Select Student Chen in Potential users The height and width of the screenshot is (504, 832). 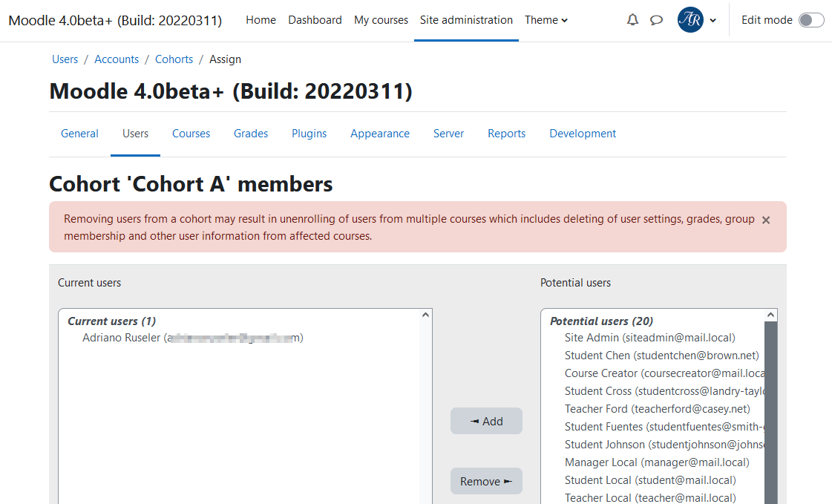pyautogui.click(x=662, y=356)
